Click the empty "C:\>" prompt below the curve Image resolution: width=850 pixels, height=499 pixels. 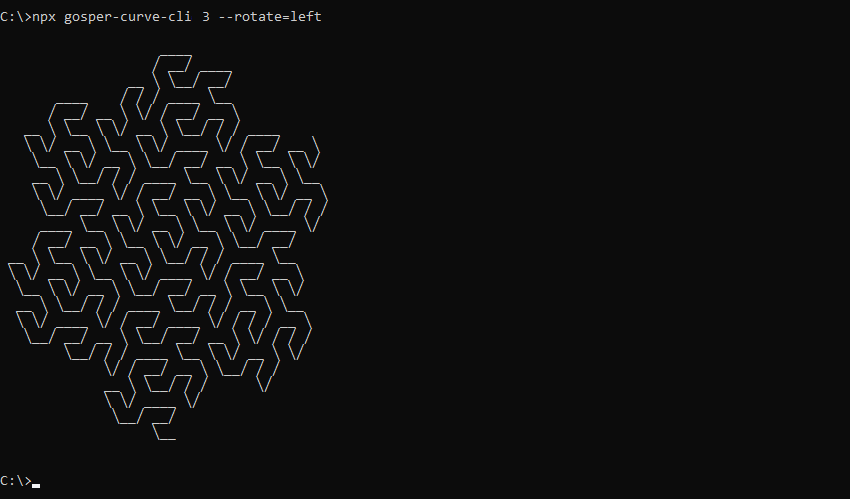(x=16, y=481)
